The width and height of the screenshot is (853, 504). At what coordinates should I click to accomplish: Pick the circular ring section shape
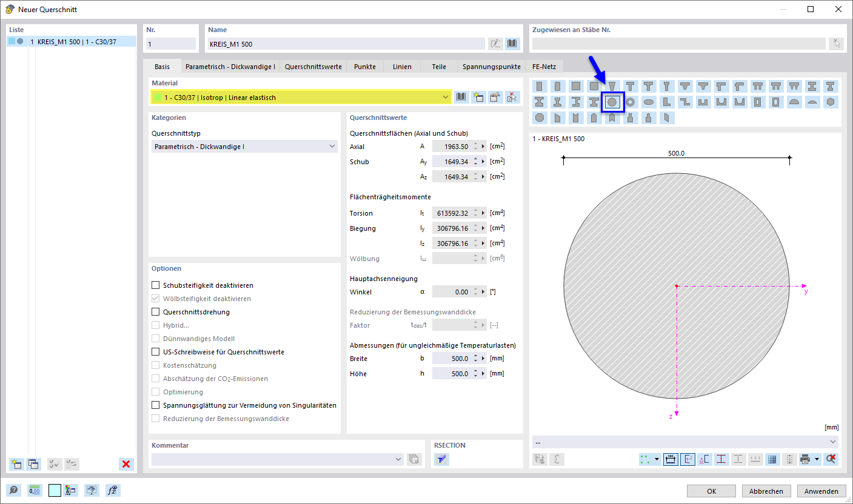pos(631,102)
